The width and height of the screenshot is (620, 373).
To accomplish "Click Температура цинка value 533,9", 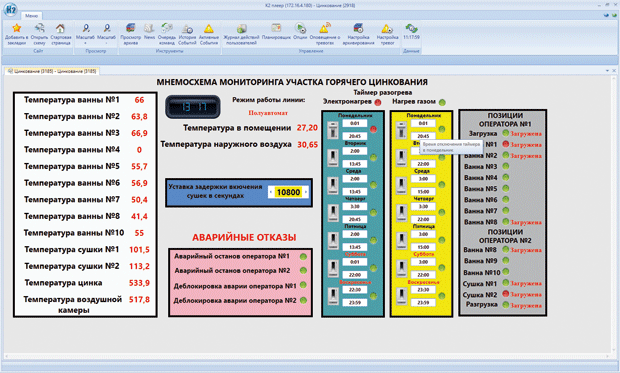I will 139,283.
